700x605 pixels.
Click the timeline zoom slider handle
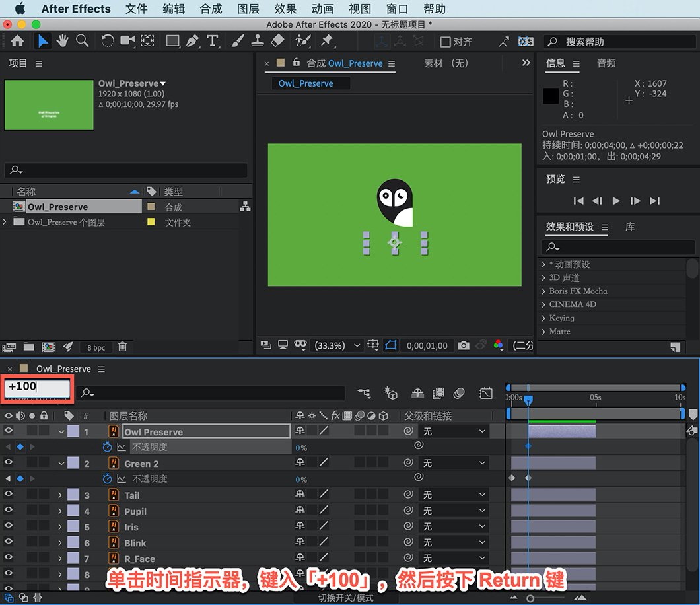point(530,598)
